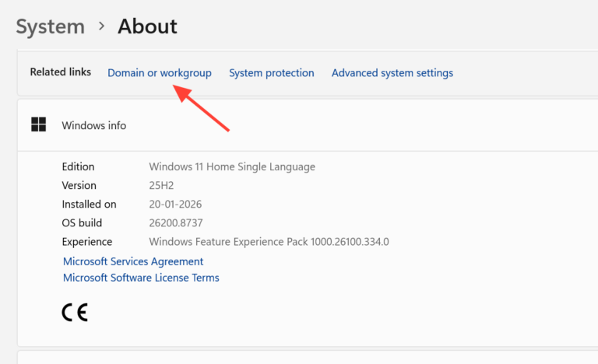Select OS build value 26200.8737

click(x=176, y=223)
